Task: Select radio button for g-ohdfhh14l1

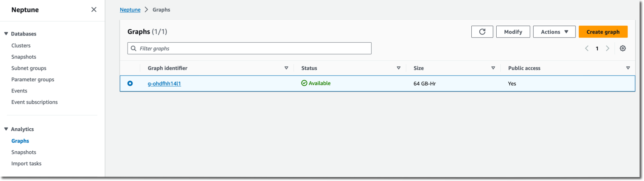Action: click(x=130, y=83)
